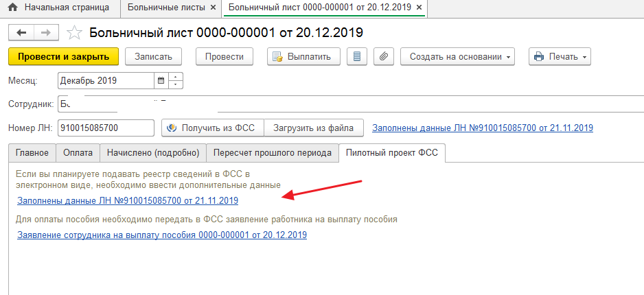Click the Провести button
This screenshot has width=644, height=295.
click(x=225, y=57)
